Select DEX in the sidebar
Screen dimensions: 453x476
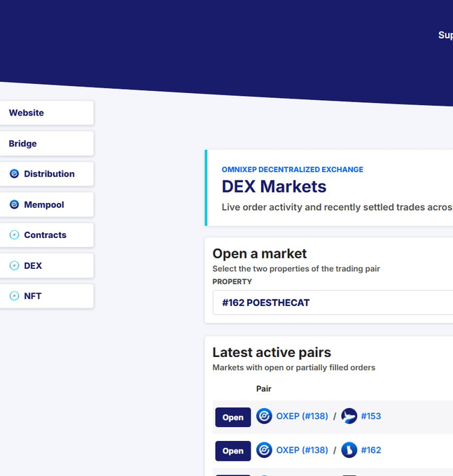point(46,265)
